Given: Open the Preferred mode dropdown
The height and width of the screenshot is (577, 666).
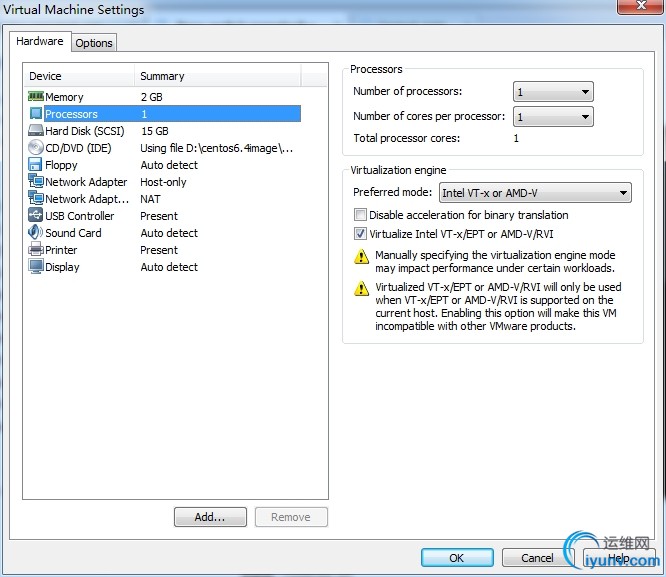Looking at the screenshot, I should click(x=535, y=193).
